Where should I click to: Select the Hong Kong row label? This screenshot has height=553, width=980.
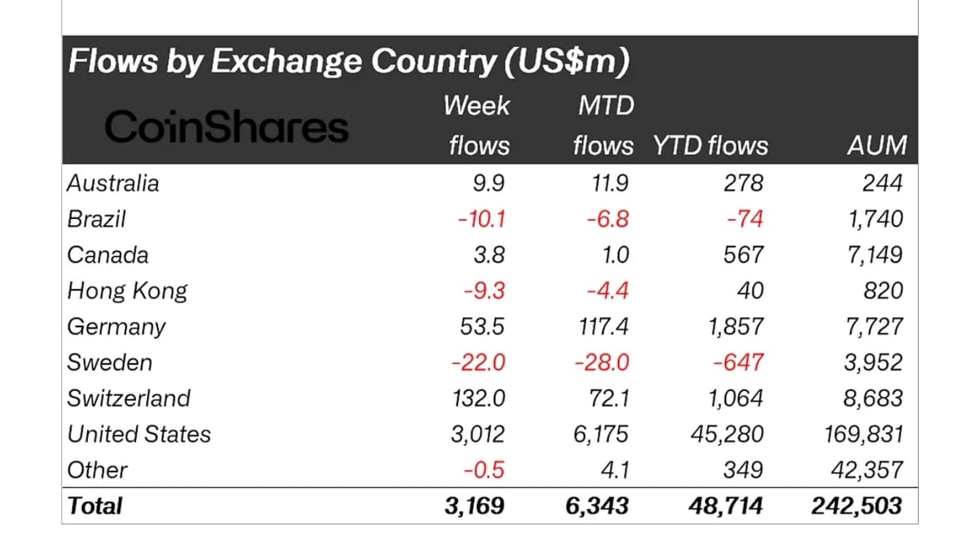tap(127, 291)
